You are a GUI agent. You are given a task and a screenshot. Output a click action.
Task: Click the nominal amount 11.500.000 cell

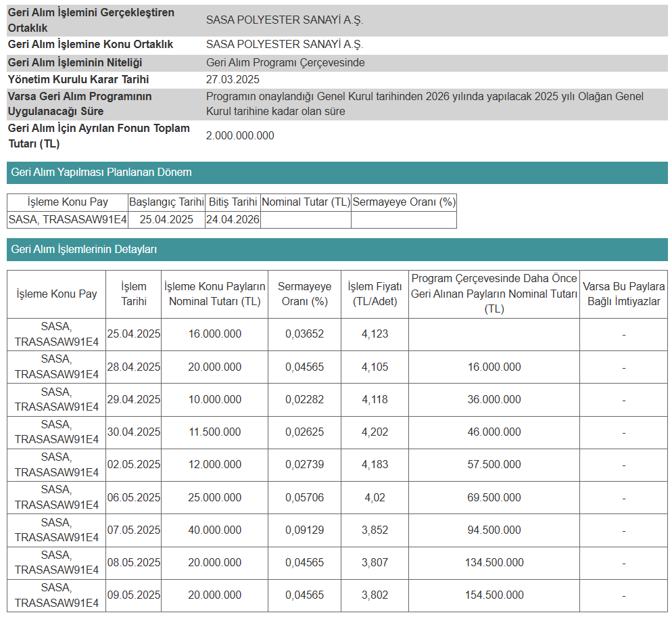coord(214,432)
